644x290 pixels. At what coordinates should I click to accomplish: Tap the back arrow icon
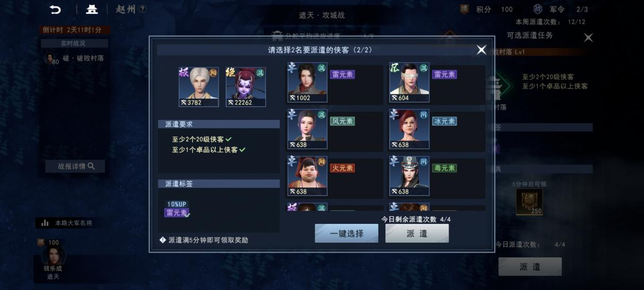(55, 9)
